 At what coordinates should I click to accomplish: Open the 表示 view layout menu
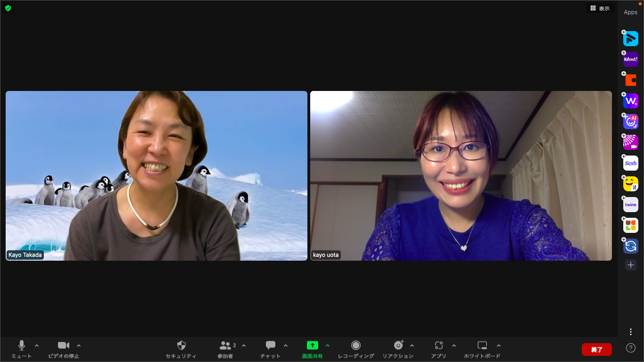point(600,8)
